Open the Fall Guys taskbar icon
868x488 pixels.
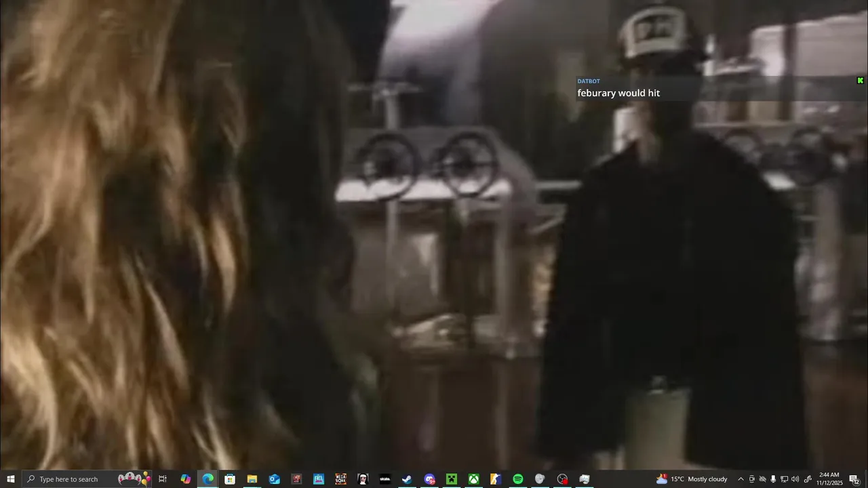(x=319, y=479)
